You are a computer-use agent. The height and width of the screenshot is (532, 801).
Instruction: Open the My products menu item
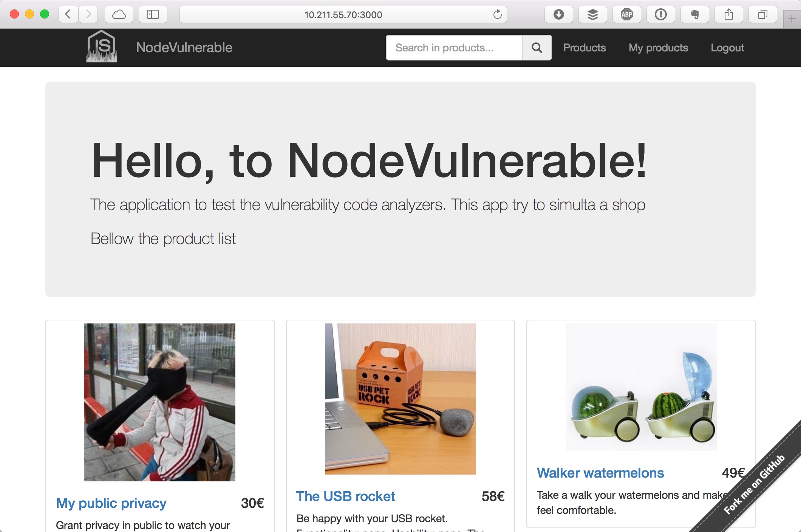coord(659,48)
